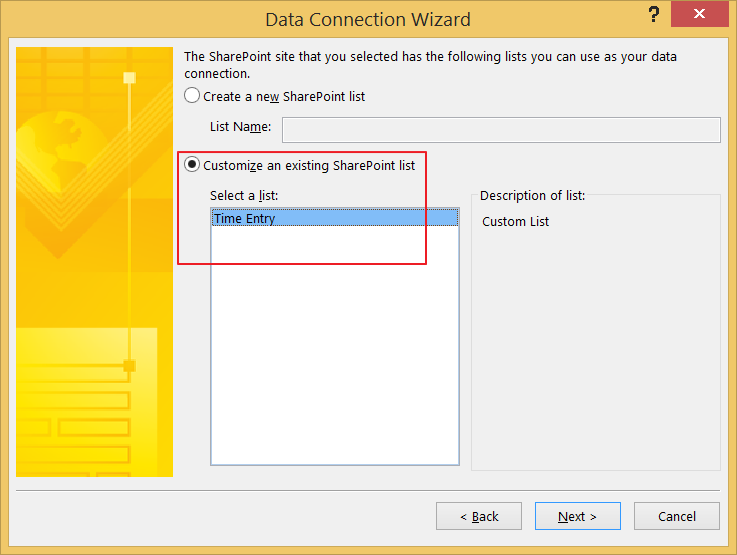This screenshot has height=555, width=737.
Task: Click the 'List Name:' label
Action: [x=240, y=126]
